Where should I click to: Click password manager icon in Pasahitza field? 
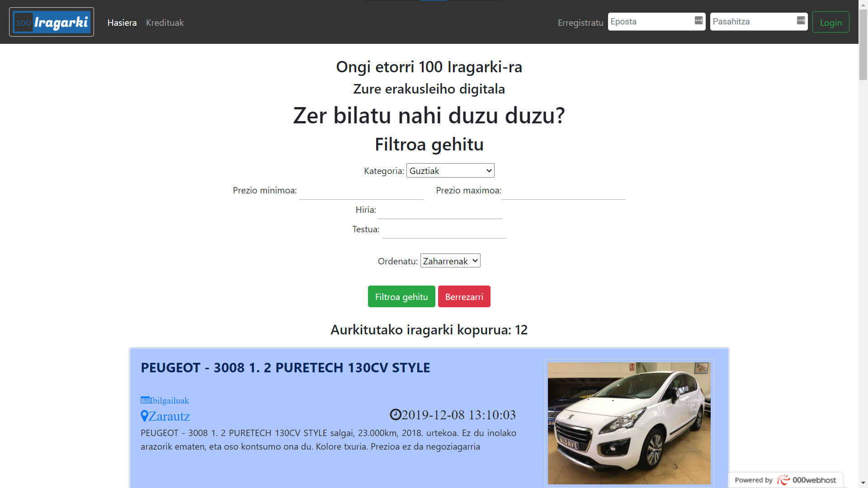click(x=801, y=21)
